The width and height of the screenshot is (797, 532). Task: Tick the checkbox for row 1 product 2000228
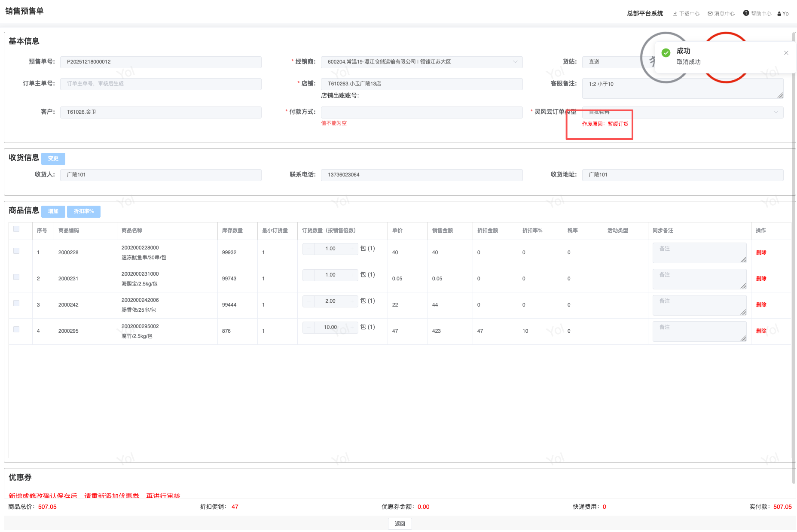16,251
